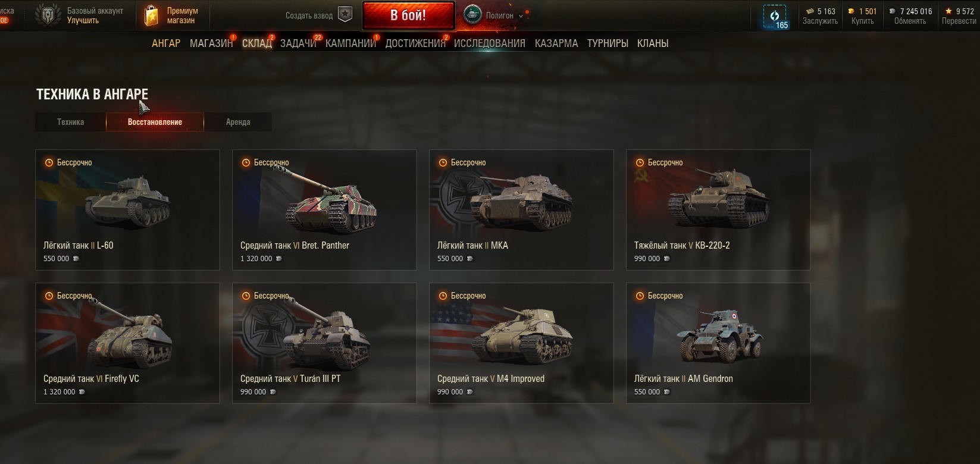Click the gold icon labeled Купить
This screenshot has width=980, height=464.
[x=851, y=11]
